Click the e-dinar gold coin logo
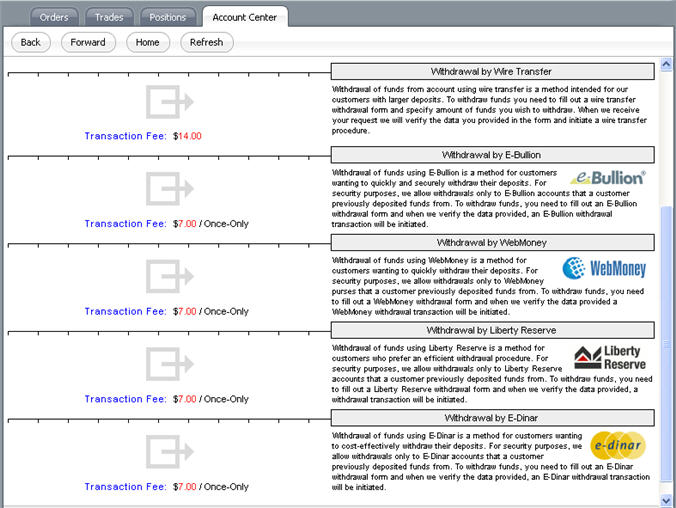676x508 pixels. click(x=618, y=445)
